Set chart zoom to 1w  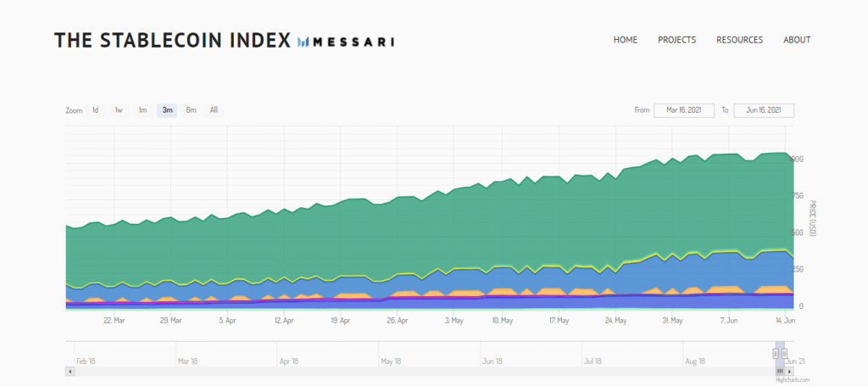click(119, 110)
